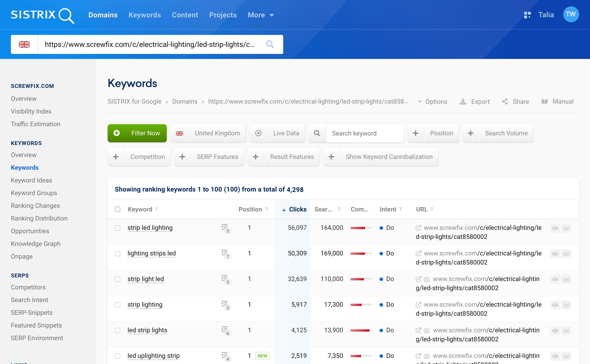Open the Domains breadcrumb link

pos(185,101)
